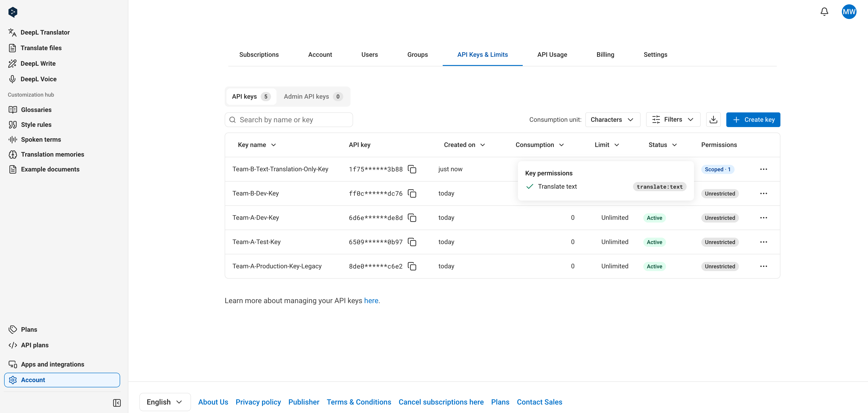
Task: Click the Create key button
Action: click(x=753, y=120)
